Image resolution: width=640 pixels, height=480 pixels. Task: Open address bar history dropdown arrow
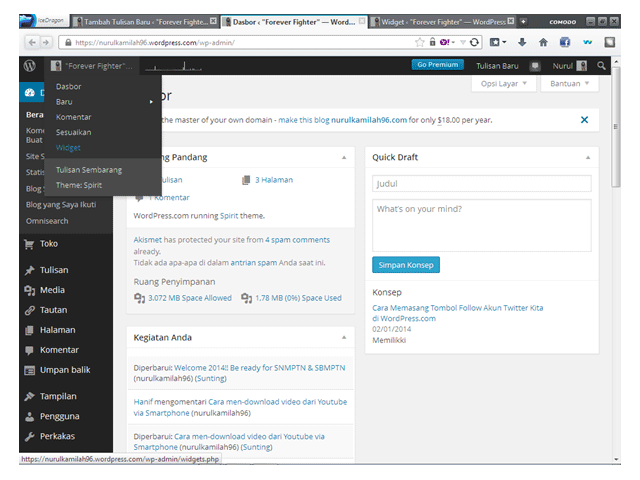point(462,42)
